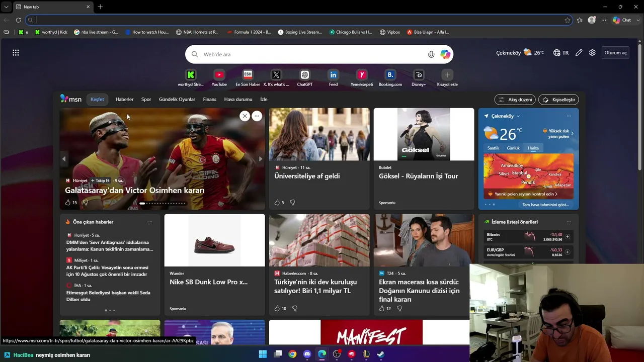Dislike the Doğanın Kanunu dizisi story
This screenshot has height=362, width=644.
399,309
